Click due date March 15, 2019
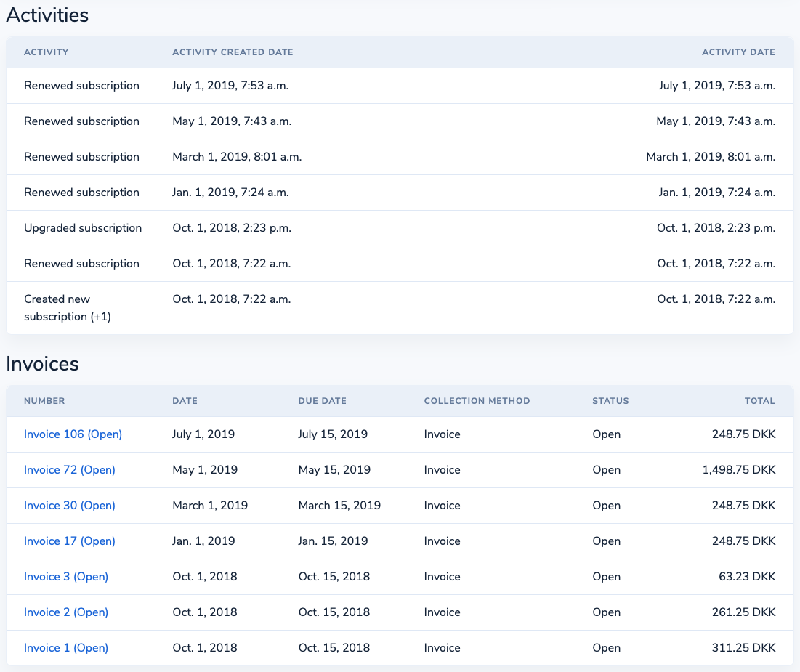The image size is (800, 672). point(340,506)
